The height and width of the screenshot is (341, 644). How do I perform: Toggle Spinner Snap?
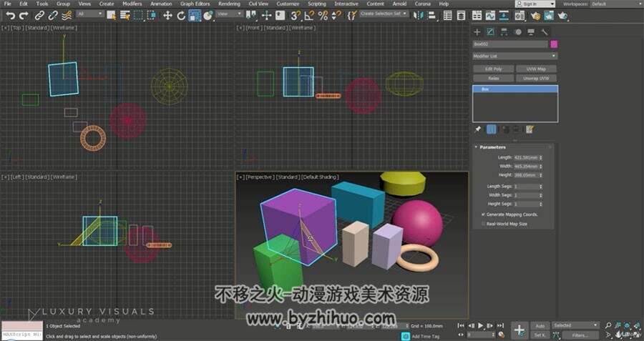tap(336, 16)
